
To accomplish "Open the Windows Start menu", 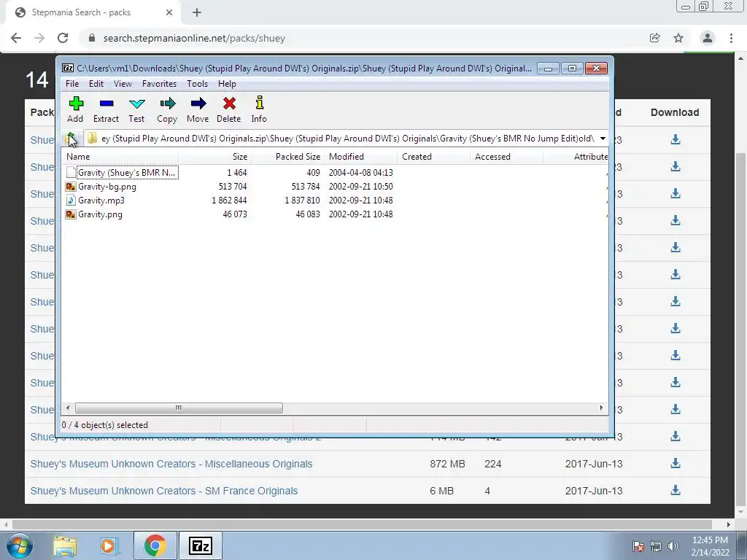I will [20, 545].
